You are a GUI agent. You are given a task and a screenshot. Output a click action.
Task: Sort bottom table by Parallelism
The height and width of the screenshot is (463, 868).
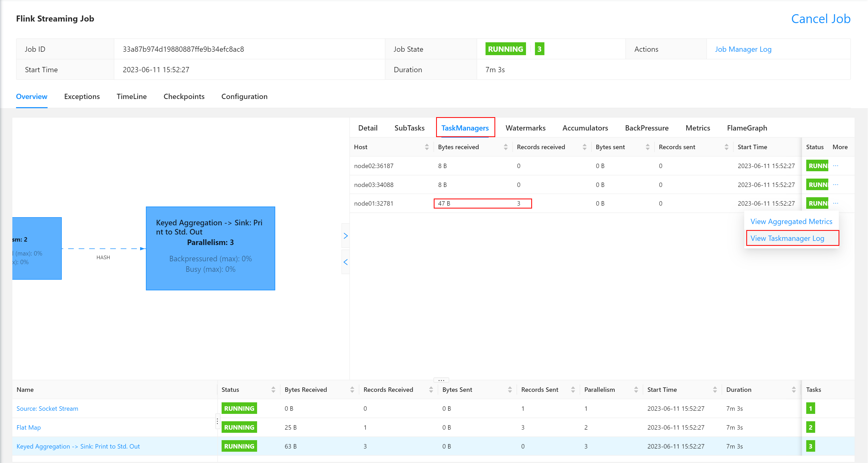tap(636, 389)
